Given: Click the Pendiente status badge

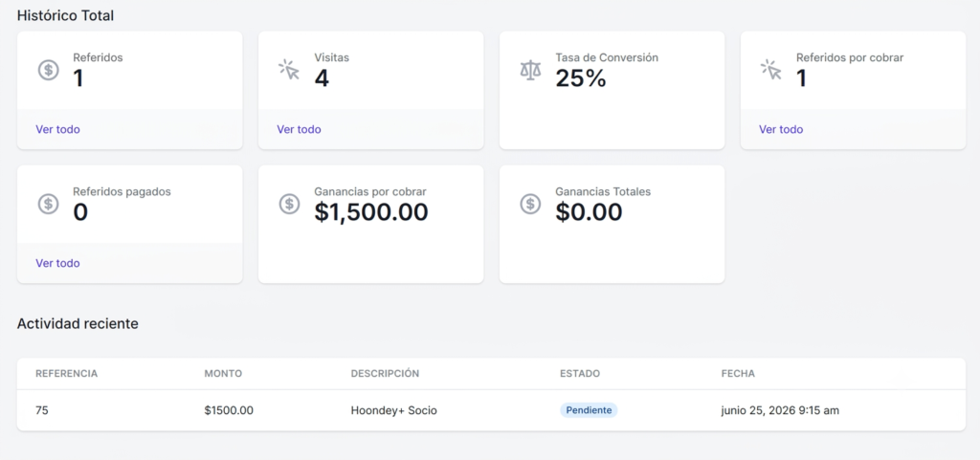Looking at the screenshot, I should 589,410.
